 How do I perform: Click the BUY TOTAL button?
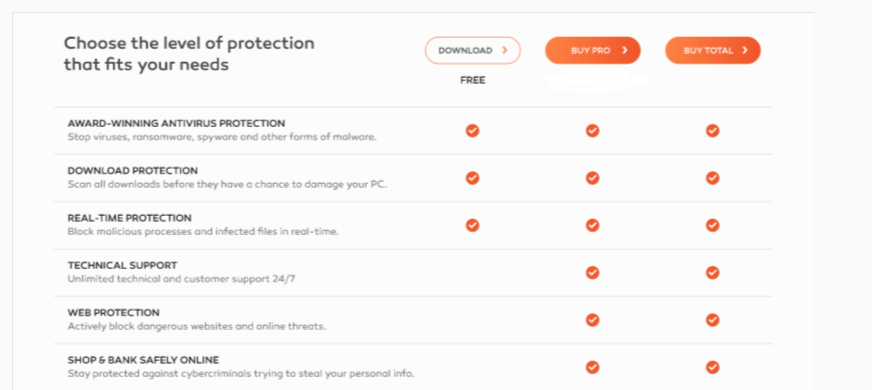pos(713,51)
